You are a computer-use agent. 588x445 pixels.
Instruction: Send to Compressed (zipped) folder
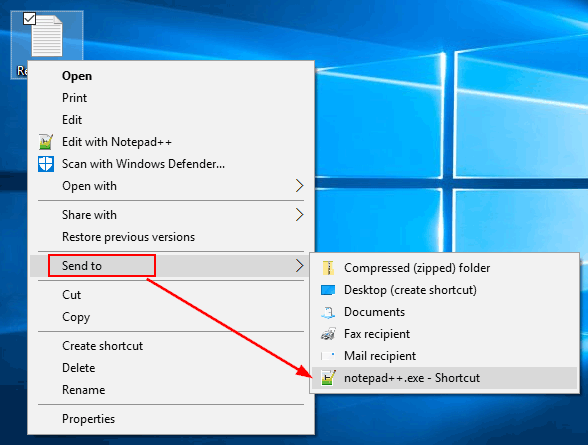coord(444,268)
